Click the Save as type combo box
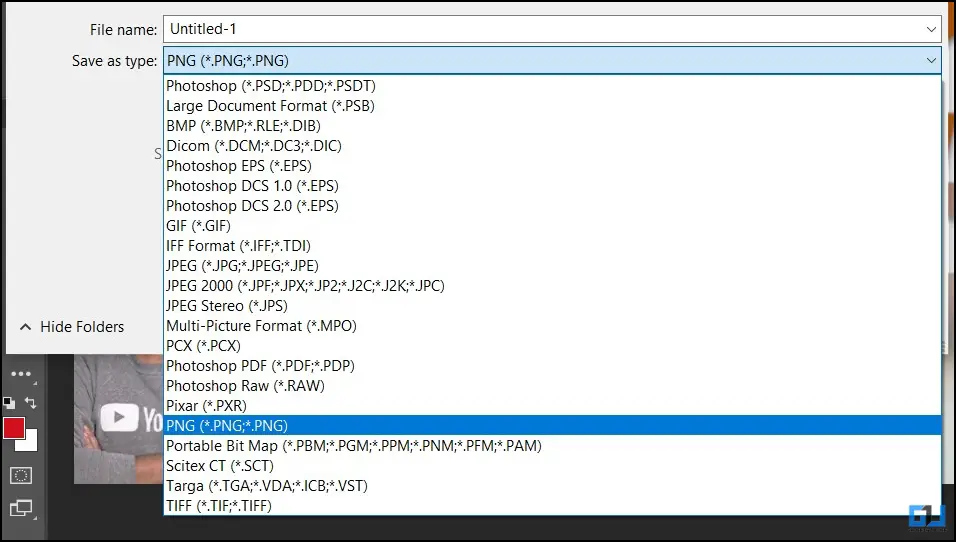Screen dimensions: 956x542 [552, 60]
